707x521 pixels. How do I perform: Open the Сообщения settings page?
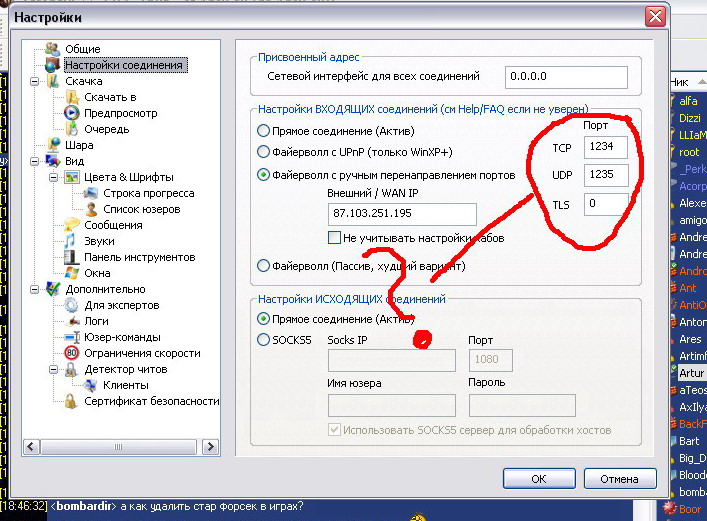[113, 225]
